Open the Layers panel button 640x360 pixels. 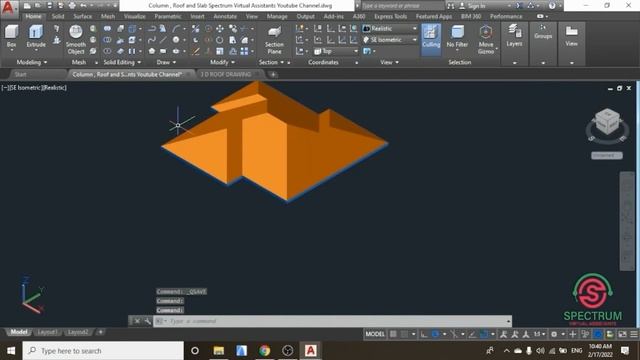click(514, 36)
